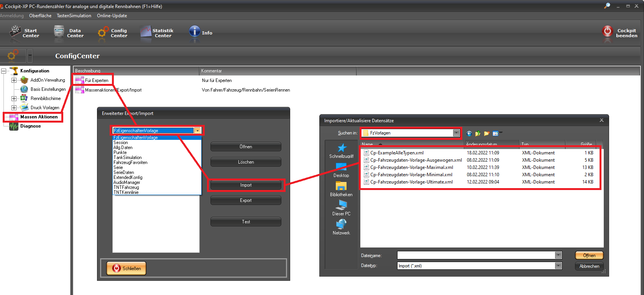Open the FzEigenschaftenVorlage dropdown arrow
This screenshot has width=644, height=295.
(197, 131)
